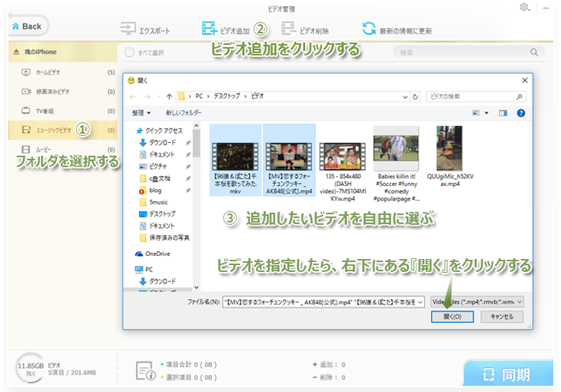Check the すべて選択 (Select all) checkbox
Screen dimensions: 561x392
[129, 52]
